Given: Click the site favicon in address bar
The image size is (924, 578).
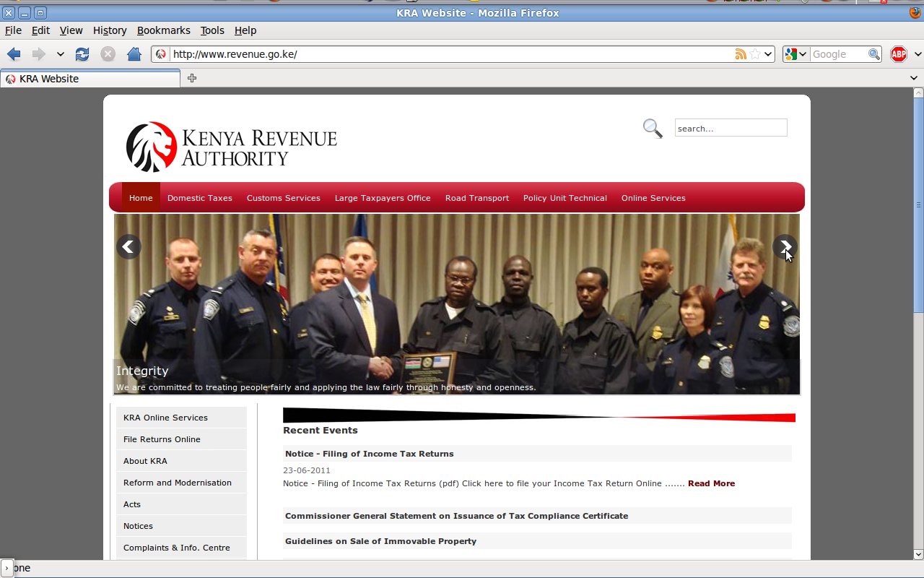Looking at the screenshot, I should (161, 54).
